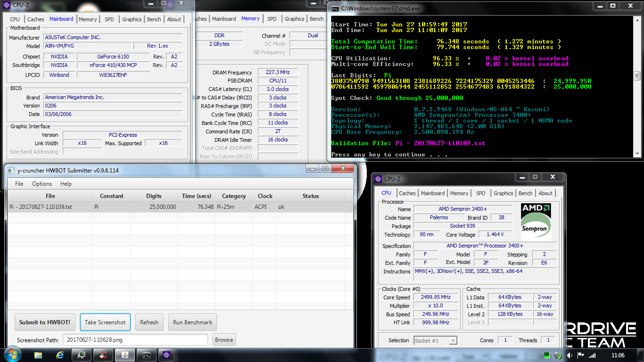Click the network signal tray icon
The width and height of the screenshot is (644, 362).
[x=592, y=355]
